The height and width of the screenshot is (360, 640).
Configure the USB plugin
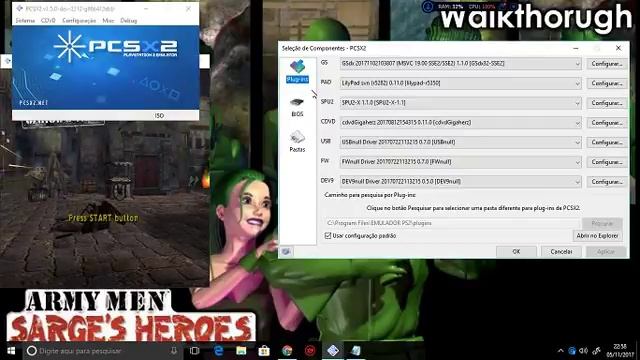[607, 142]
